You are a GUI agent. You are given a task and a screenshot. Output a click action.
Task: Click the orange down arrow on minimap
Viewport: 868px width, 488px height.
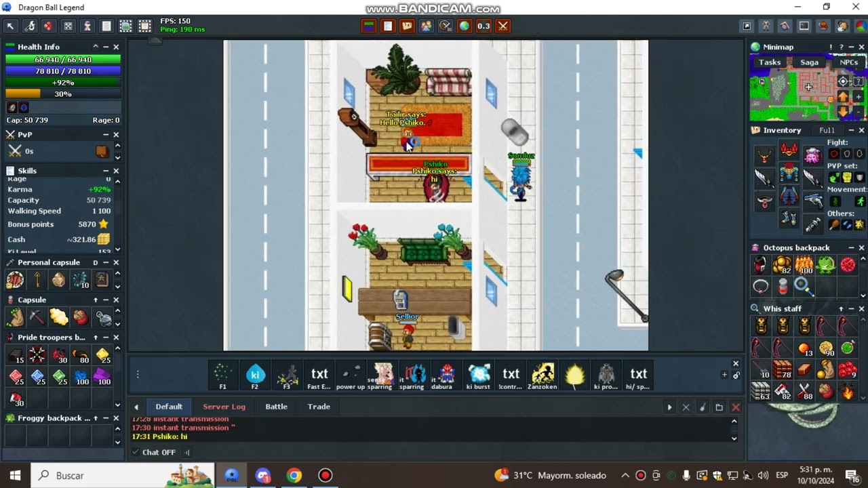(x=844, y=112)
